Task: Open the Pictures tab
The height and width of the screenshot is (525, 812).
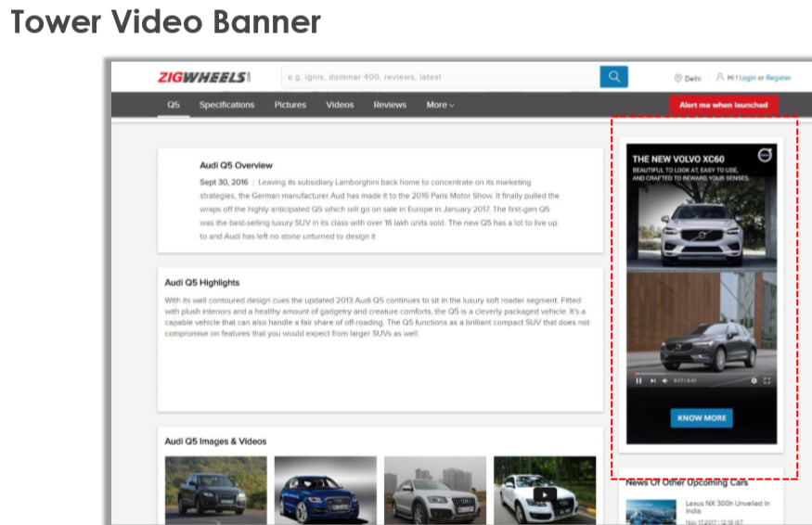Action: pyautogui.click(x=290, y=105)
